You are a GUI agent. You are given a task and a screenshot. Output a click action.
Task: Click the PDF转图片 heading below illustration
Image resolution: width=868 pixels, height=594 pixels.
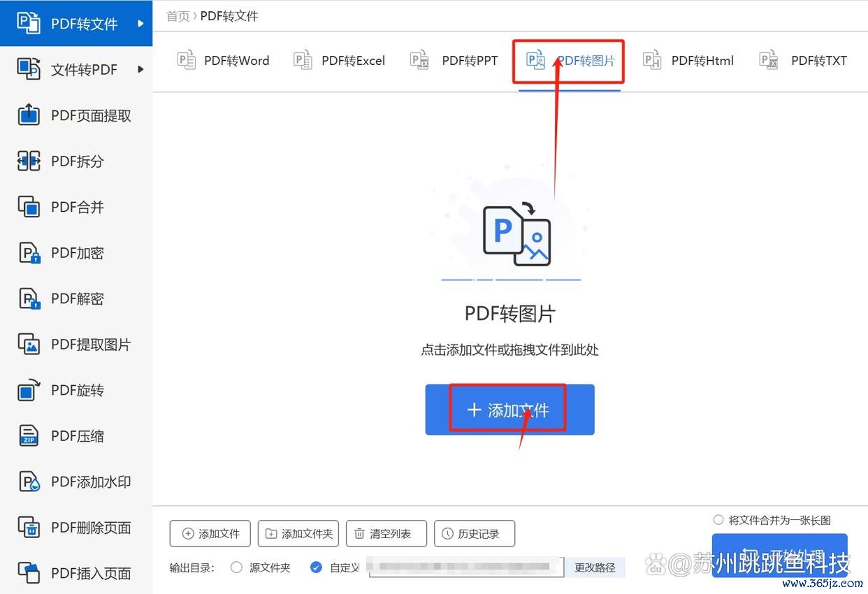(x=509, y=314)
